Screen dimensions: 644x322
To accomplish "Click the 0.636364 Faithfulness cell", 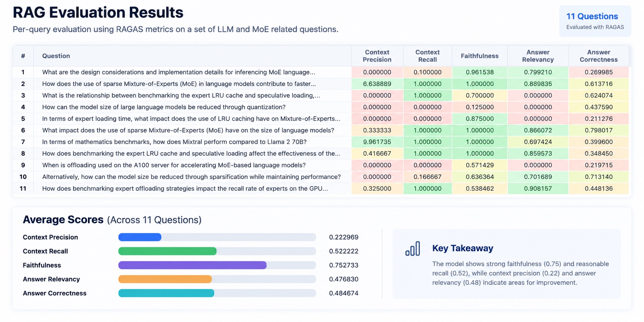I will (x=480, y=177).
